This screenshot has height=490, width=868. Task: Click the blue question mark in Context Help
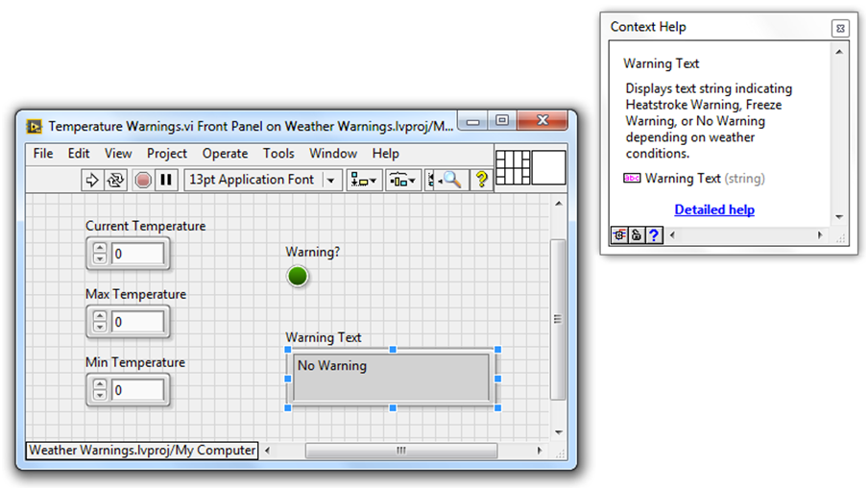point(654,235)
